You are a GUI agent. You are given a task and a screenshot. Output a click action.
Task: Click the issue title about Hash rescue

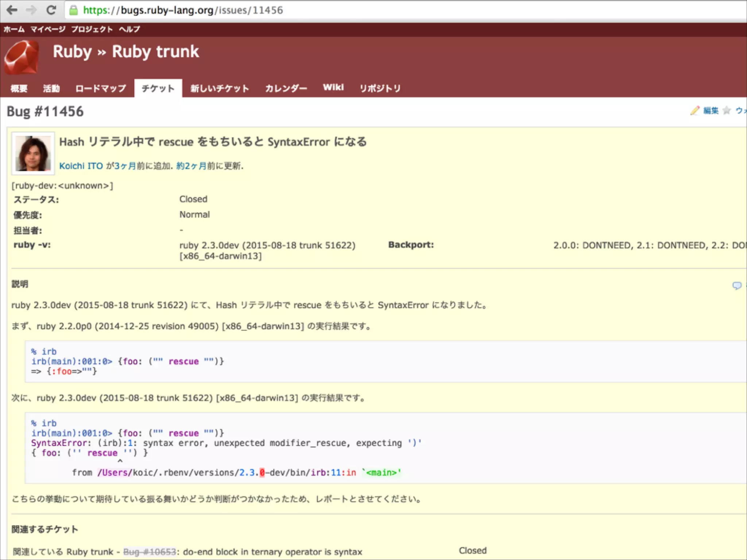(213, 141)
